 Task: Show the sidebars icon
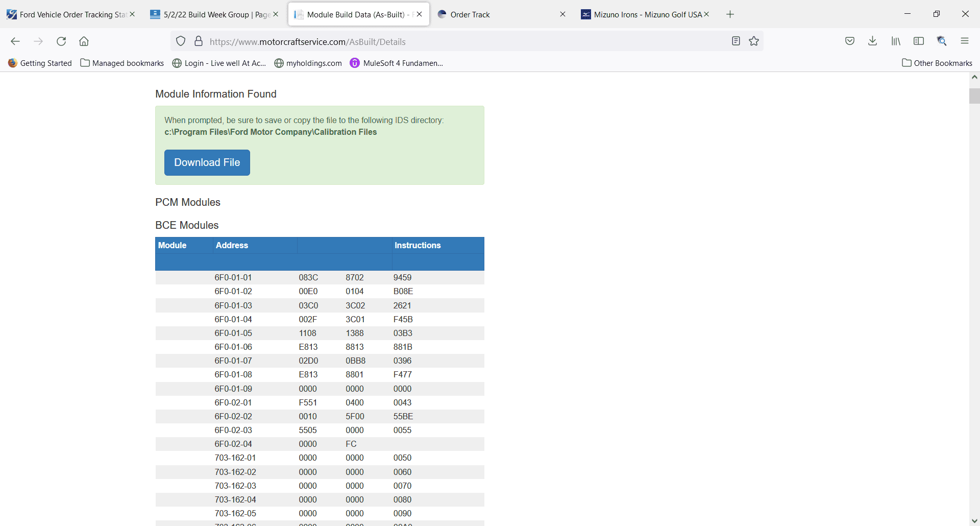(919, 41)
